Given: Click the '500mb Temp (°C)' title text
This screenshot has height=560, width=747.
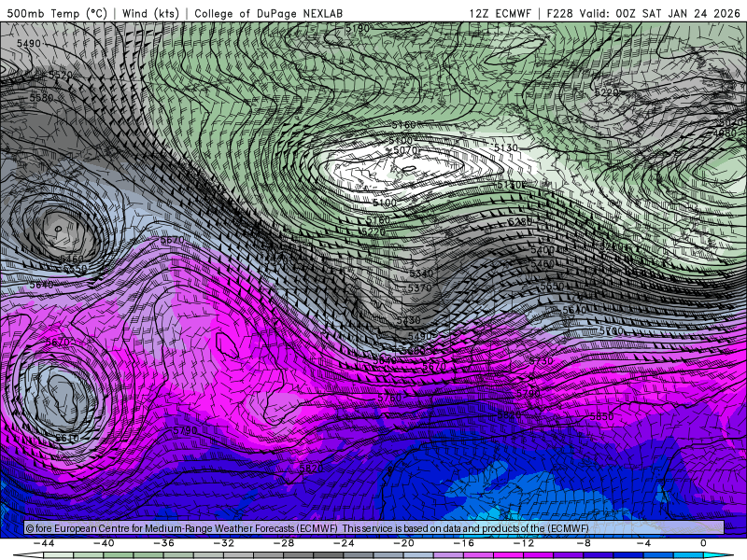Looking at the screenshot, I should [x=57, y=13].
